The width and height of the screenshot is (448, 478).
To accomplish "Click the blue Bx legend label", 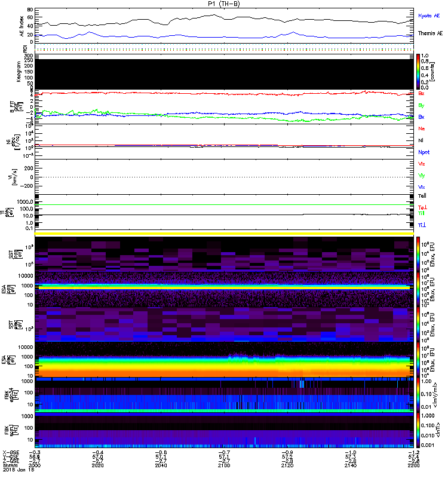I will click(x=421, y=117).
